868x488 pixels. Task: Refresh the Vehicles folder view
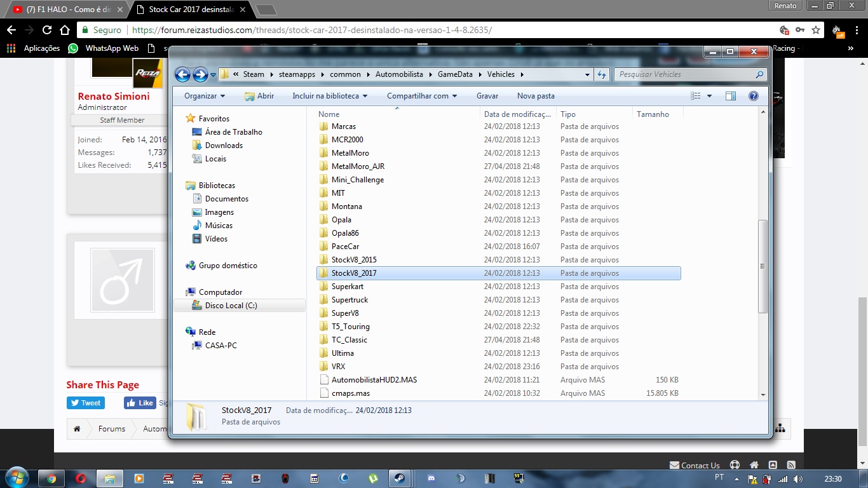602,74
